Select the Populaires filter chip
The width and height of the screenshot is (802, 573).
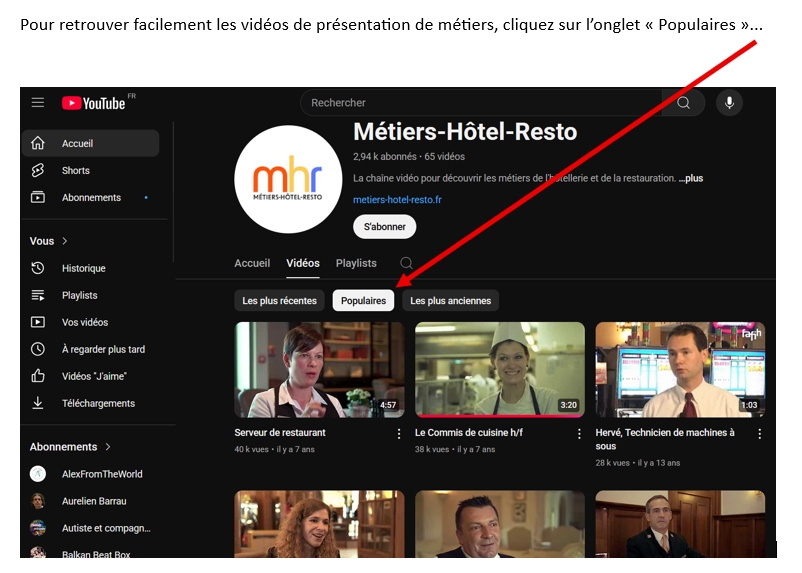pos(363,301)
